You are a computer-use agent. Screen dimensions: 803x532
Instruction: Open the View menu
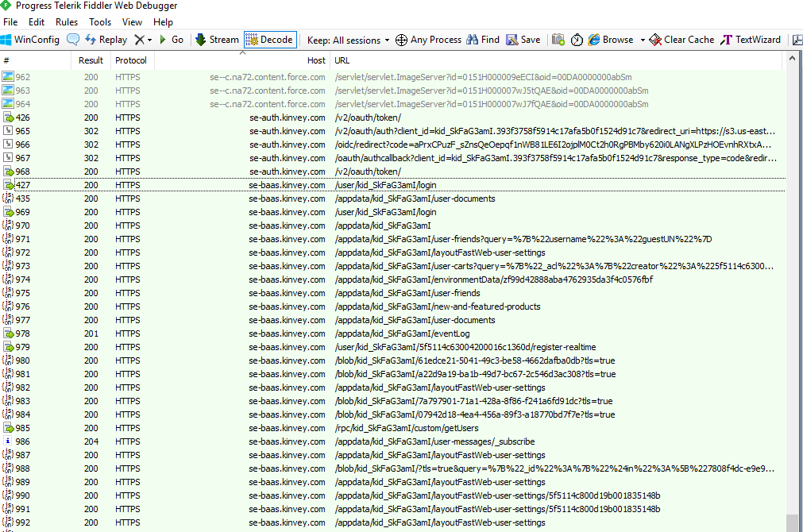point(132,22)
